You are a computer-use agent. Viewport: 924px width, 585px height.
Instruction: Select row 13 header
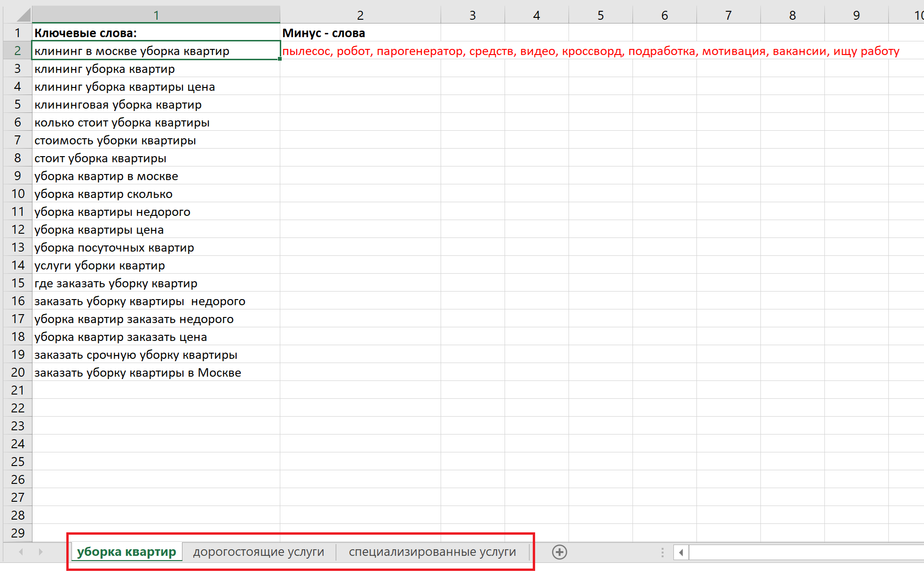pyautogui.click(x=18, y=247)
